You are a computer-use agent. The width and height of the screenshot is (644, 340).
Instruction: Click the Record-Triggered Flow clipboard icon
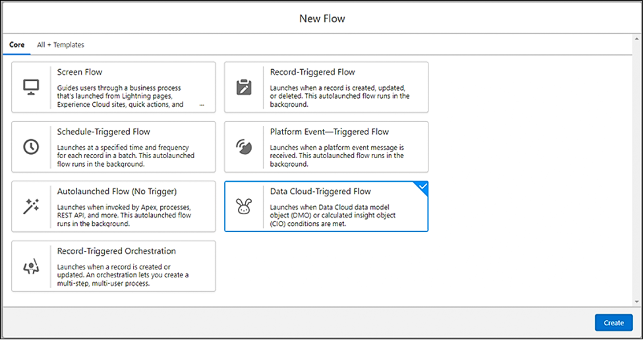click(x=244, y=87)
